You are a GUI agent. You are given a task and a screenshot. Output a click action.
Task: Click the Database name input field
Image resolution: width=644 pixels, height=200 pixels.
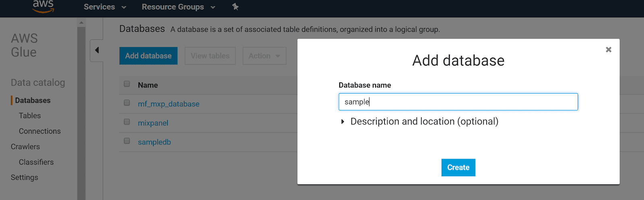coord(458,102)
